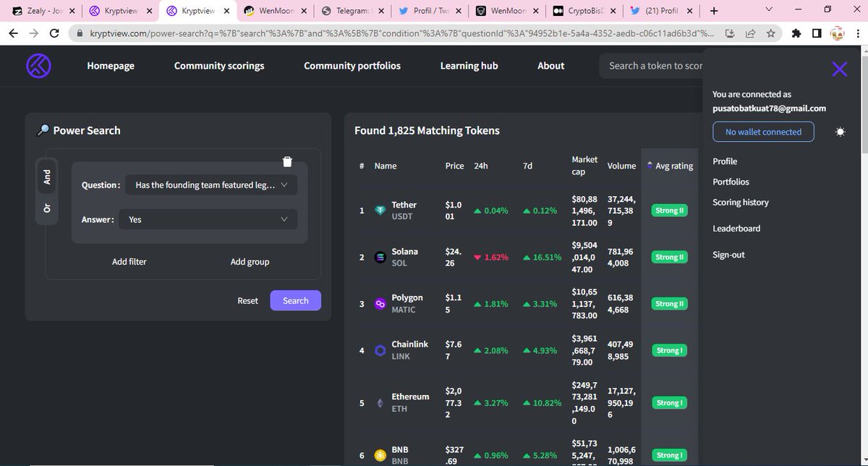868x466 pixels.
Task: Click No wallet connected button
Action: pyautogui.click(x=763, y=132)
